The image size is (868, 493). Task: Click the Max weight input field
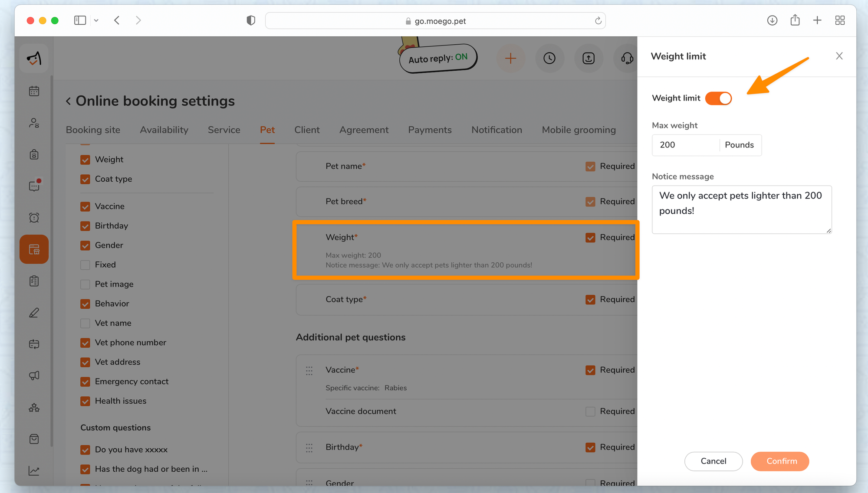pyautogui.click(x=686, y=145)
